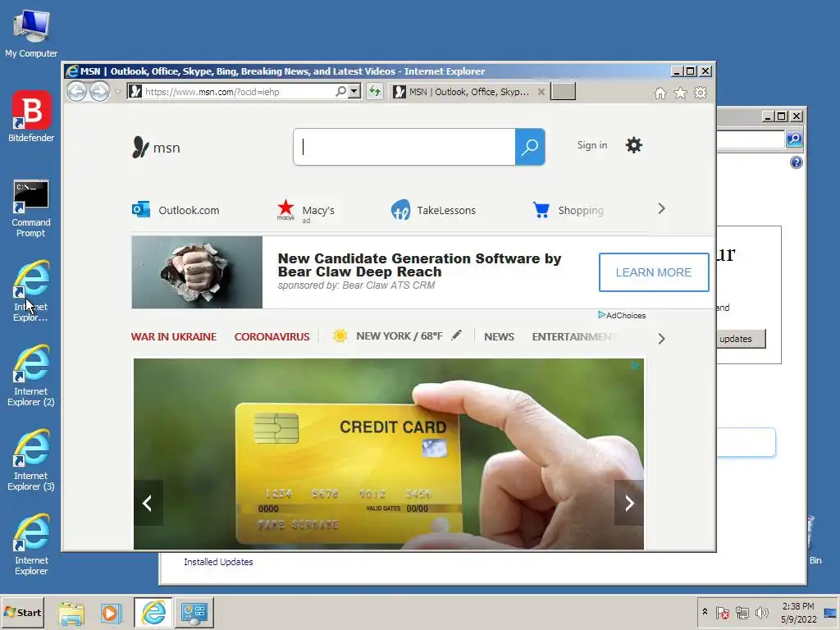Viewport: 840px width, 630px height.
Task: Open the ENTERTAINMENT category
Action: [574, 336]
